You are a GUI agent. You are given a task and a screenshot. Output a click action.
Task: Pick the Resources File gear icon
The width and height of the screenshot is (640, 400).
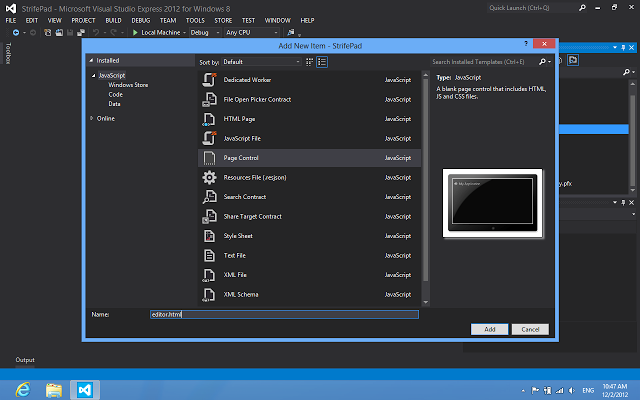pyautogui.click(x=209, y=178)
